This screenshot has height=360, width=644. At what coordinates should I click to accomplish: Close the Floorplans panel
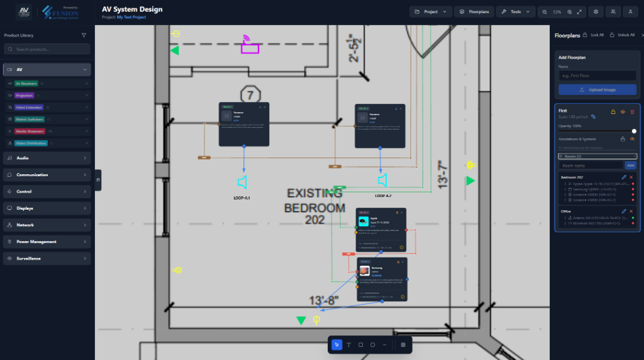click(x=642, y=35)
